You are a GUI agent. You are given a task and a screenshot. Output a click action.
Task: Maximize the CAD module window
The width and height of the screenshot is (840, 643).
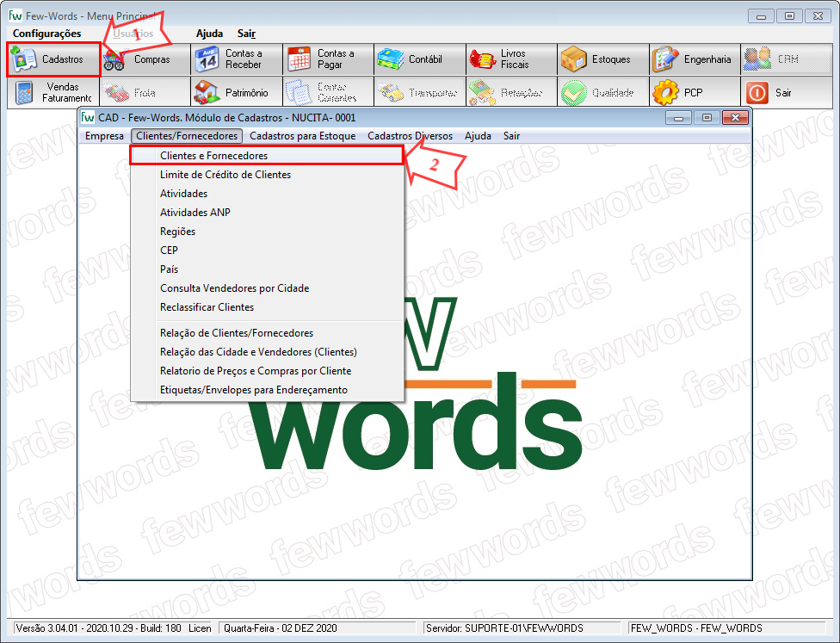[x=707, y=117]
